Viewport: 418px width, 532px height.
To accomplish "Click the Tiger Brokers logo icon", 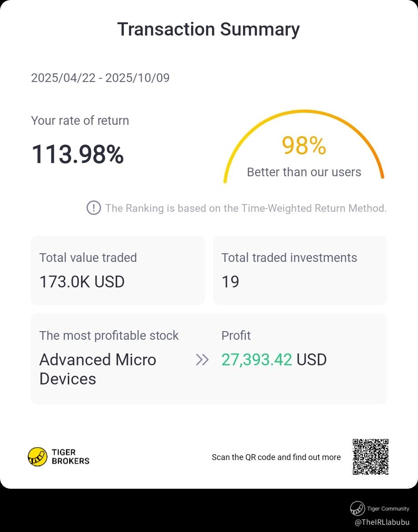I will [38, 457].
